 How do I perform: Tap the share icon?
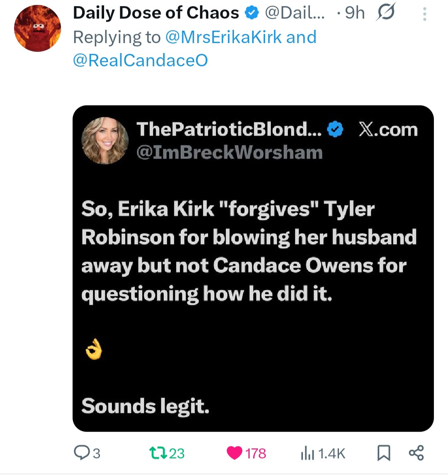416,453
